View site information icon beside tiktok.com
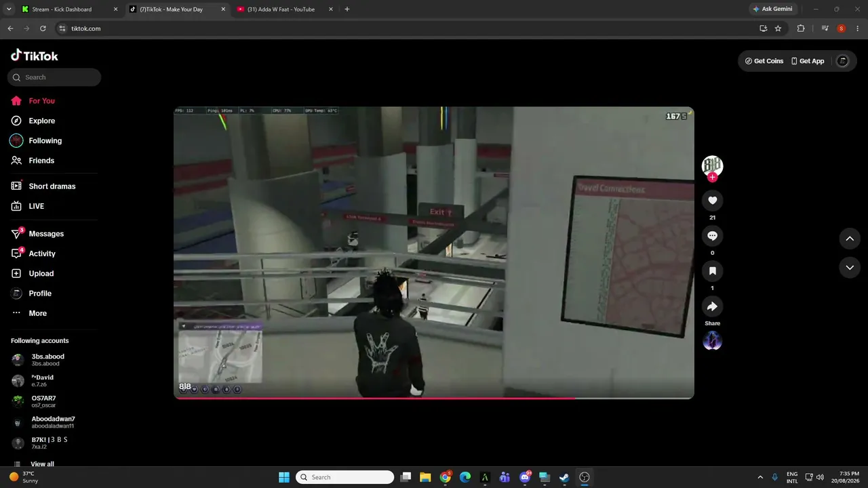868x488 pixels. 62,28
